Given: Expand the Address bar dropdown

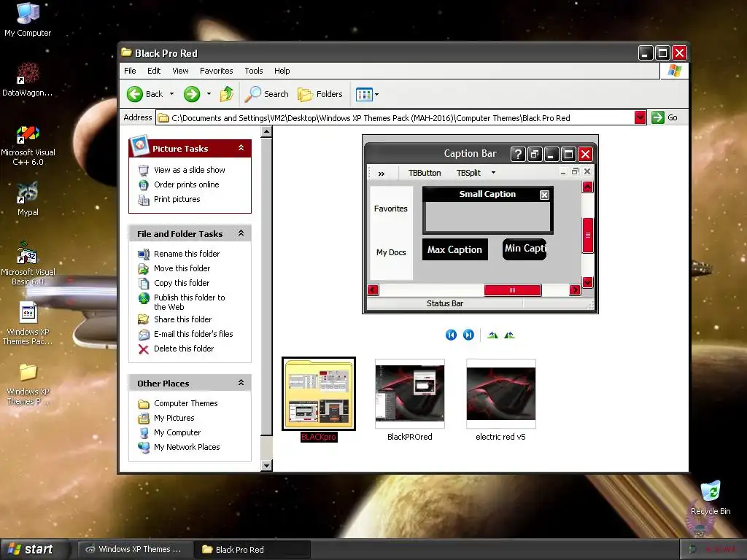Looking at the screenshot, I should coord(640,117).
